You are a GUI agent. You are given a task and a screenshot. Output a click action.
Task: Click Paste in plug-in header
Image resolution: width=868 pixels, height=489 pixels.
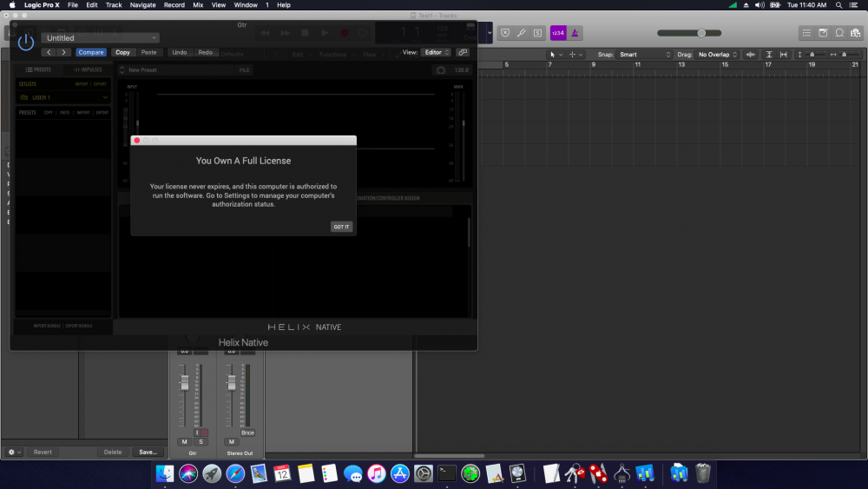click(x=148, y=52)
